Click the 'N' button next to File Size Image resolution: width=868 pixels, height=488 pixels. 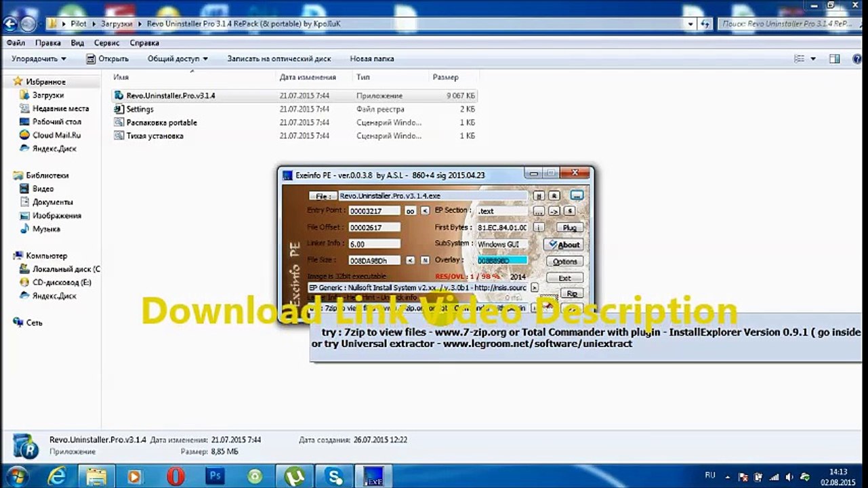(425, 260)
